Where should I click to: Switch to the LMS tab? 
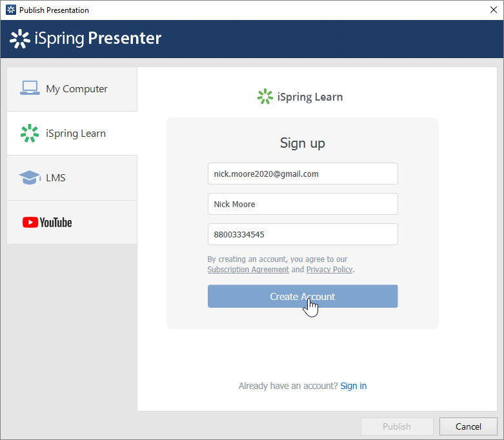[72, 177]
